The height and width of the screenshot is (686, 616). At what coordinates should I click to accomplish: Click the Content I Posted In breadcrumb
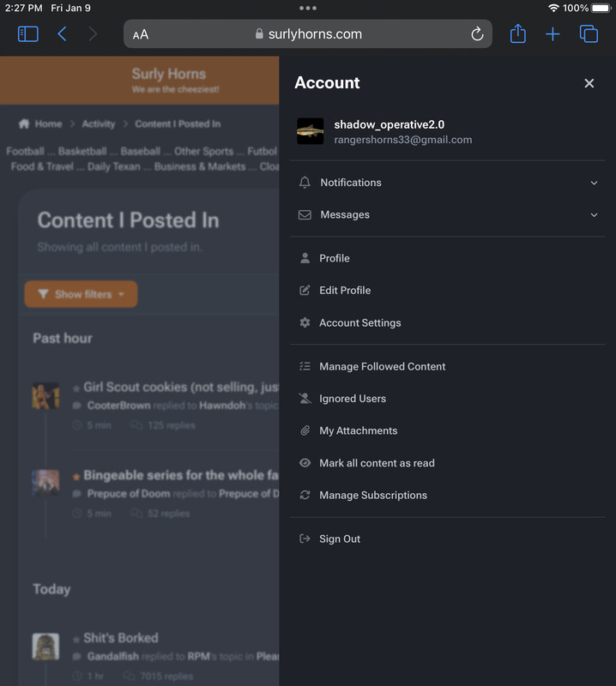[x=178, y=123]
